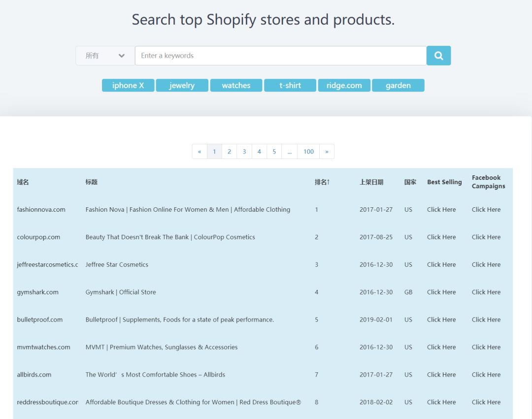The height and width of the screenshot is (419, 532).
Task: Open Facebook Campaigns link for bulletproof.com
Action: click(x=486, y=320)
